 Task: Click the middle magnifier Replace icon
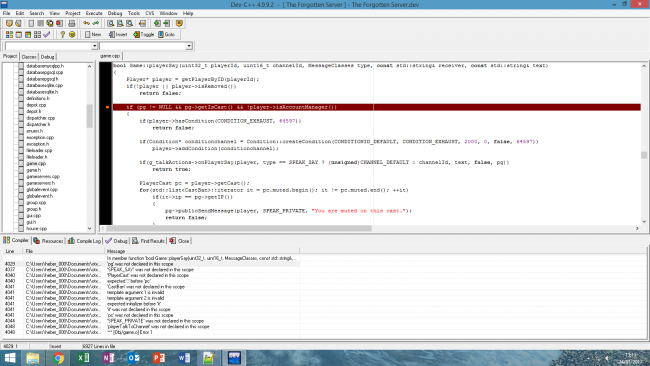coord(120,24)
